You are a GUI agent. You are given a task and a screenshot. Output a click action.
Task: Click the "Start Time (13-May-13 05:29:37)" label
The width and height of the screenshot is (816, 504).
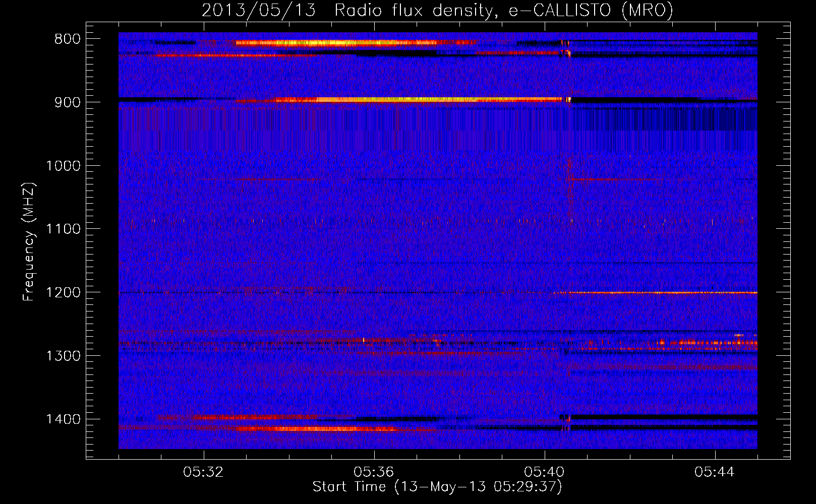tap(437, 487)
